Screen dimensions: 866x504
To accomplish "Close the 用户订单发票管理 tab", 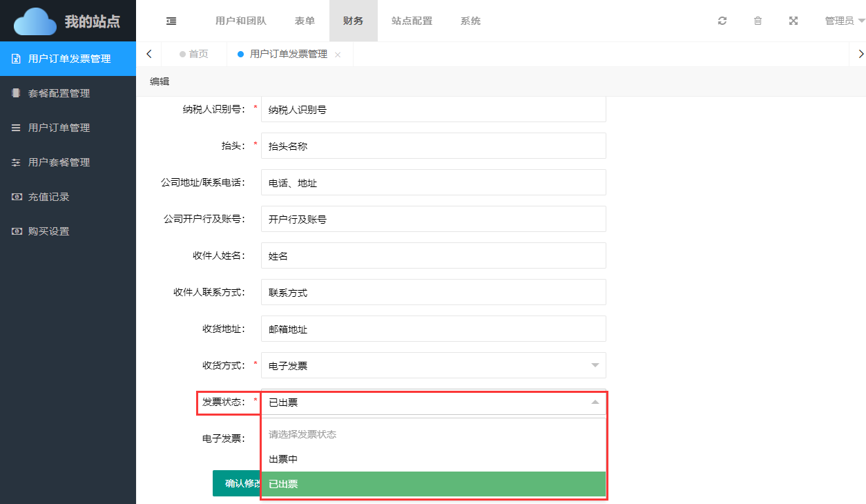I will point(338,55).
